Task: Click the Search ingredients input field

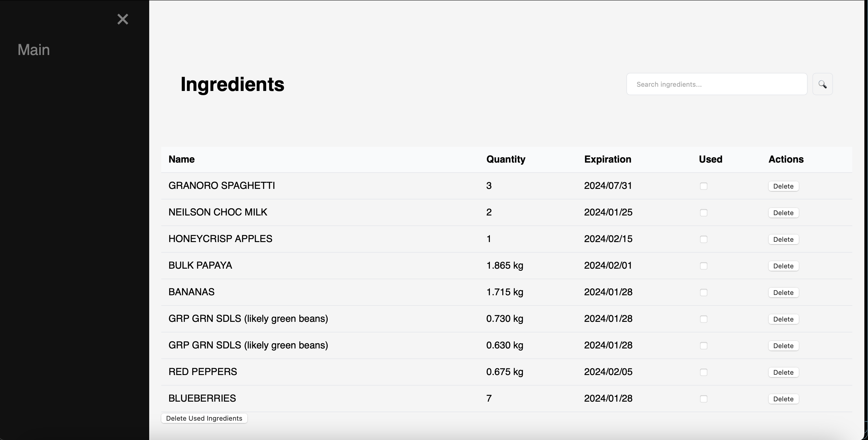Action: (716, 84)
